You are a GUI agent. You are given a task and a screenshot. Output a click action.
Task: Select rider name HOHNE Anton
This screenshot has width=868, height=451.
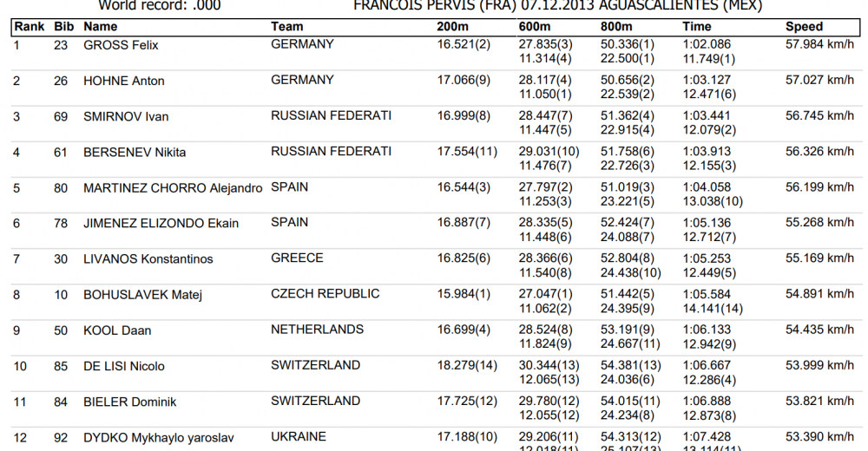[124, 81]
